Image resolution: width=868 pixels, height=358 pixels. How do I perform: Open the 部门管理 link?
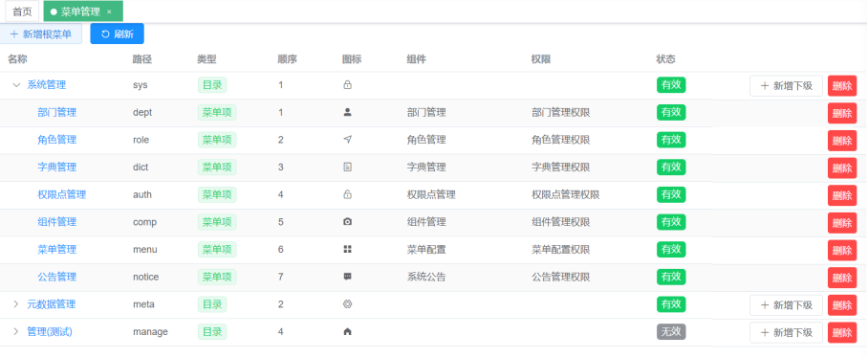point(57,113)
